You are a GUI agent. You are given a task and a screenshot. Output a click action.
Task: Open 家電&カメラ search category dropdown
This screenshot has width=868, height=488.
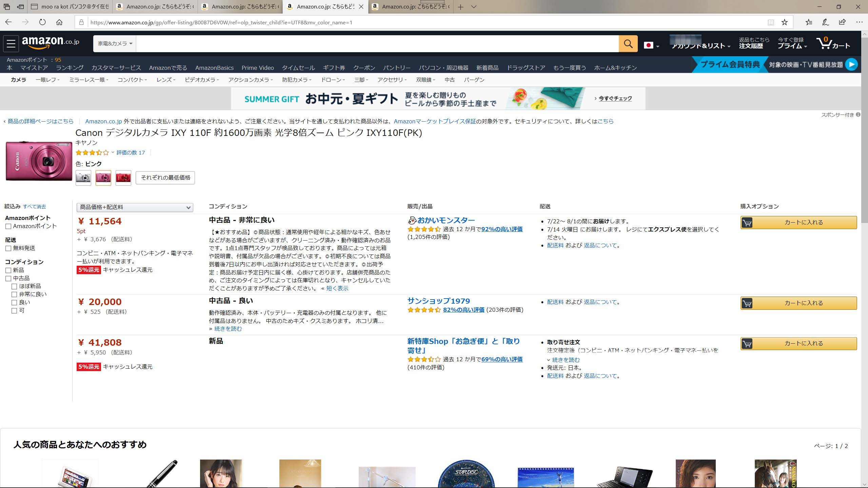click(115, 44)
